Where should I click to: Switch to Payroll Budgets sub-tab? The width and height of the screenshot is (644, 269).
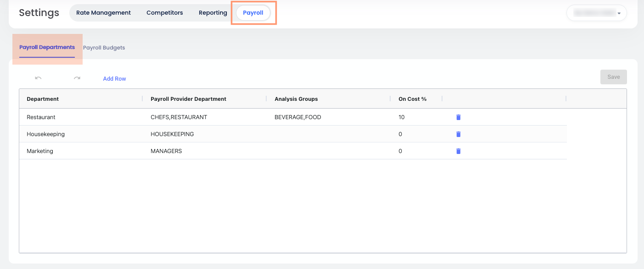click(x=104, y=48)
